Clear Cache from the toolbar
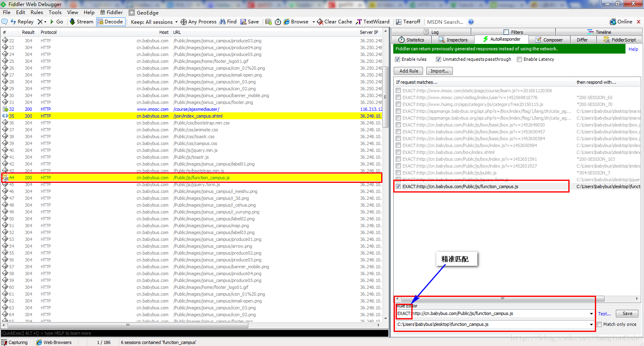 [334, 22]
